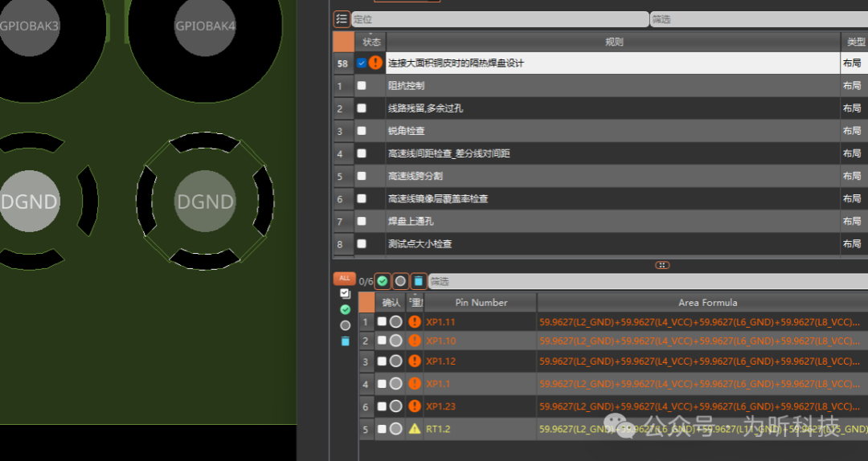868x461 pixels.
Task: Sort by the Area Formula column header
Action: coord(703,302)
